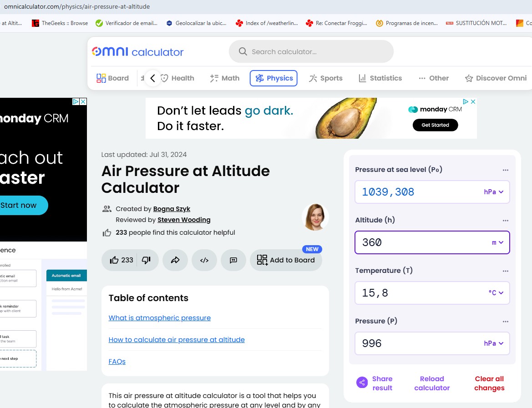Change the altitude unit from meters
The image size is (532, 408).
tap(497, 242)
